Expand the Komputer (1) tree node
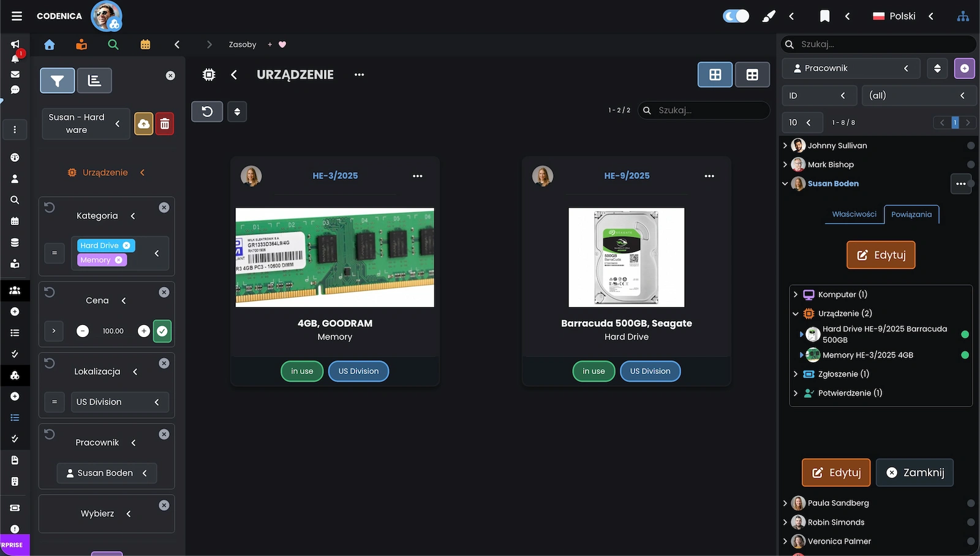 796,295
